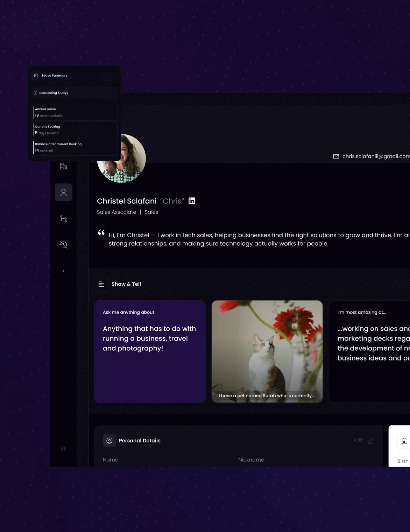Viewport: 410px width, 532px height.
Task: Collapse the sidebar with the left chevron
Action: pyautogui.click(x=63, y=271)
